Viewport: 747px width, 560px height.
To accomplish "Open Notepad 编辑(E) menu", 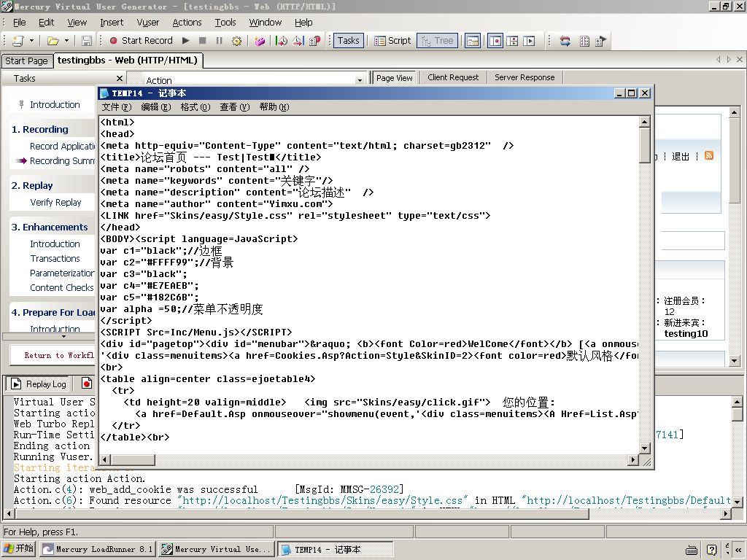I will [x=156, y=107].
